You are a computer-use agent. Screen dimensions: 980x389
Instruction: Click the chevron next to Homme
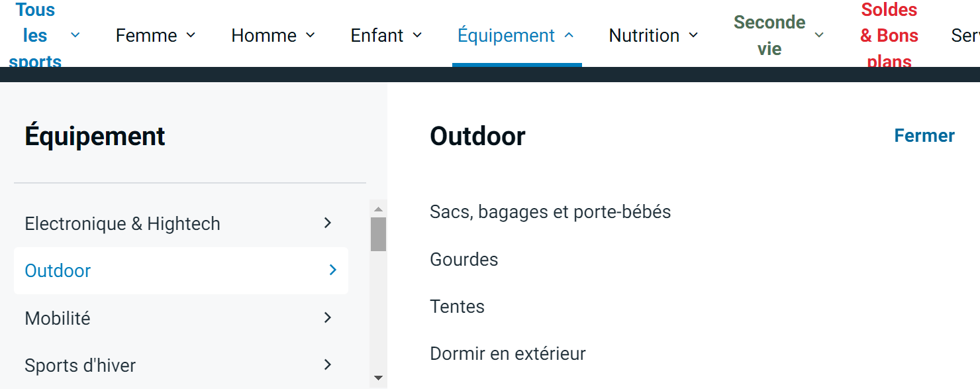click(310, 35)
